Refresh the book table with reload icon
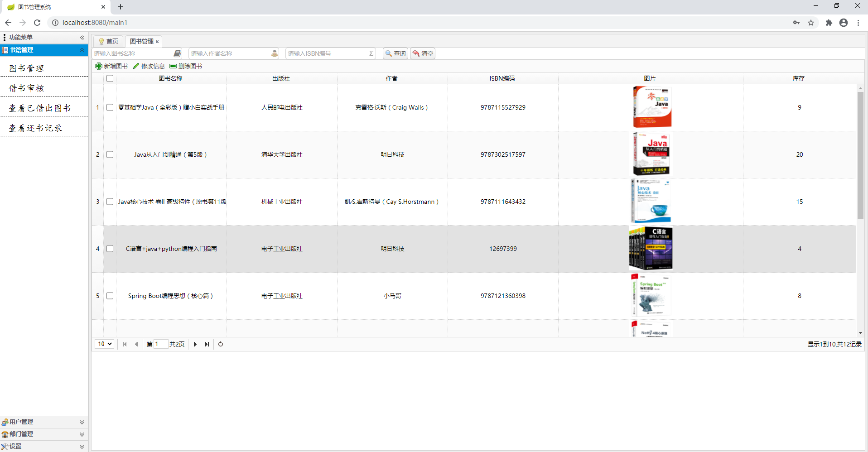Viewport: 868px width, 452px height. pyautogui.click(x=221, y=344)
